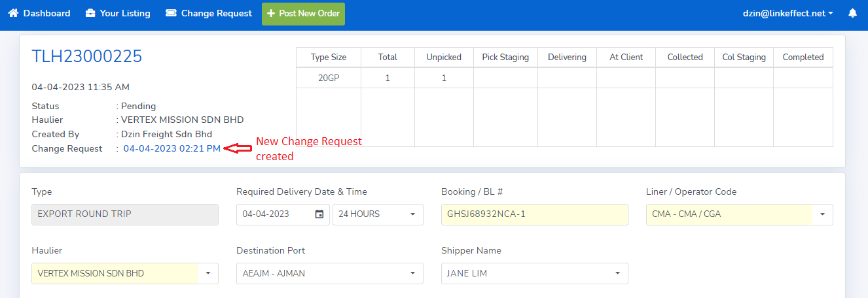Open the delivery date calendar picker icon
This screenshot has height=298, width=868.
tap(319, 214)
